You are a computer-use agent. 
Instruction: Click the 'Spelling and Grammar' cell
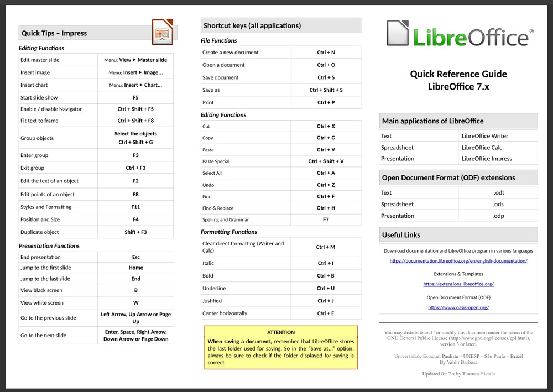246,219
